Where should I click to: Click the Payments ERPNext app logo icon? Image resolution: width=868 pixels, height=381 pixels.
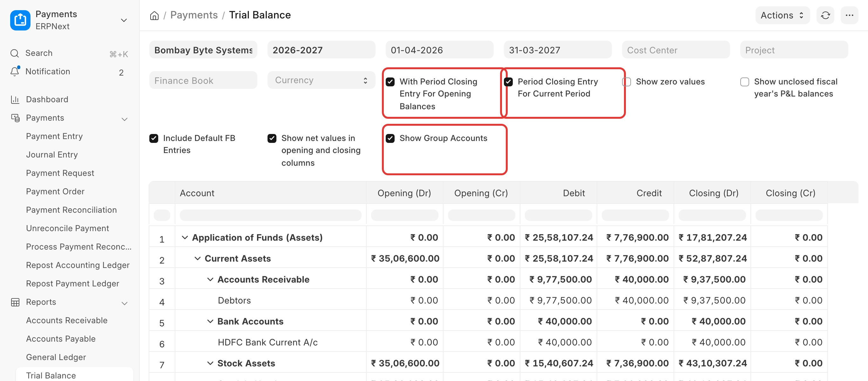[x=20, y=20]
